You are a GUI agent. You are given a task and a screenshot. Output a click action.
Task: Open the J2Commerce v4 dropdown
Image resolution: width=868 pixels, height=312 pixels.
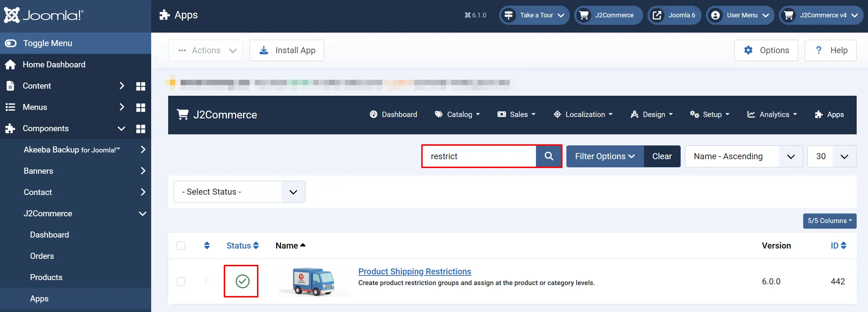click(x=821, y=15)
